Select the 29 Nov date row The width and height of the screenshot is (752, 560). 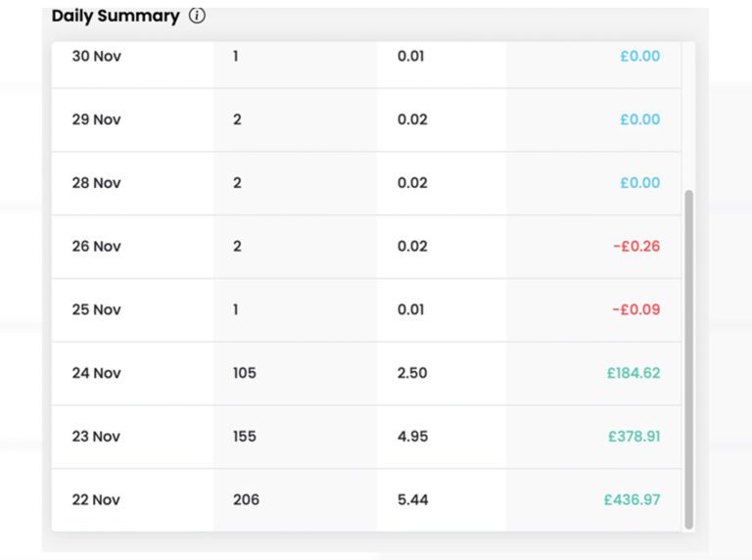pyautogui.click(x=95, y=119)
